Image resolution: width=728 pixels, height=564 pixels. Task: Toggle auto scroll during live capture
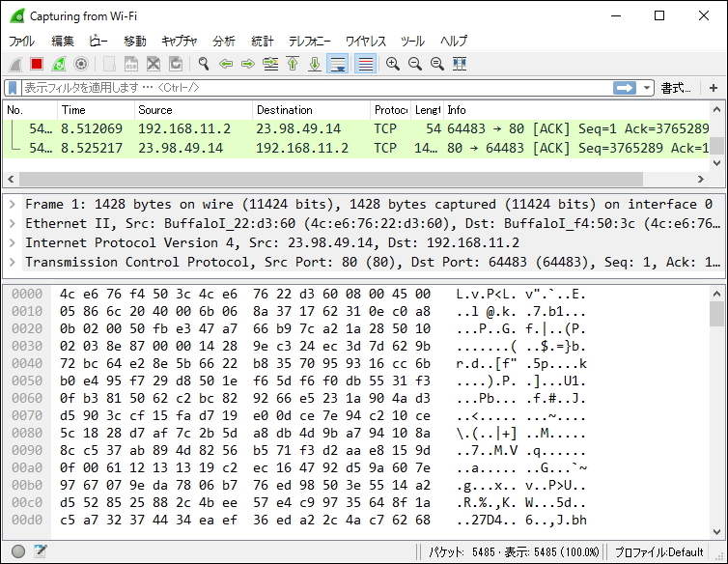tap(338, 64)
